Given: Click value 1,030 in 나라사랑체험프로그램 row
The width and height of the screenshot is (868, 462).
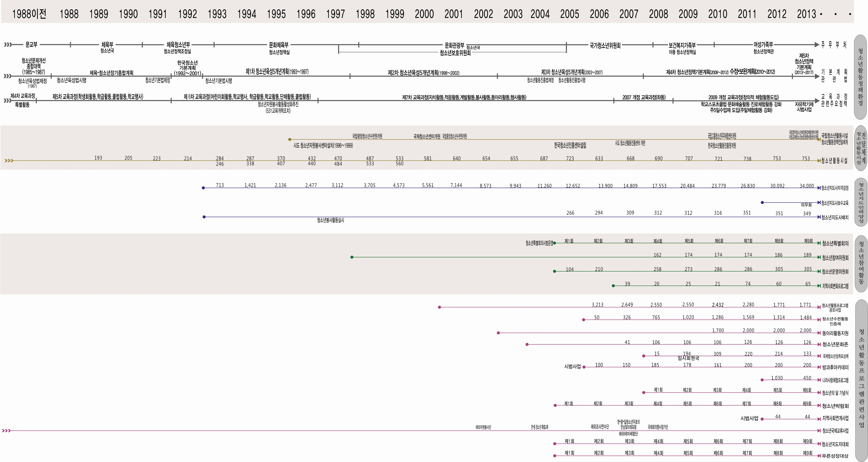Looking at the screenshot, I should coord(777,378).
